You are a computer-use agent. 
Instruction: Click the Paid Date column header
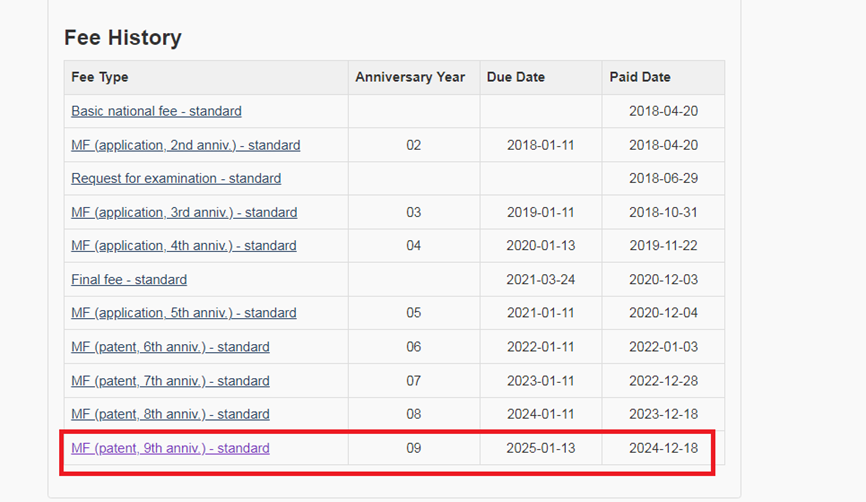[x=640, y=77]
